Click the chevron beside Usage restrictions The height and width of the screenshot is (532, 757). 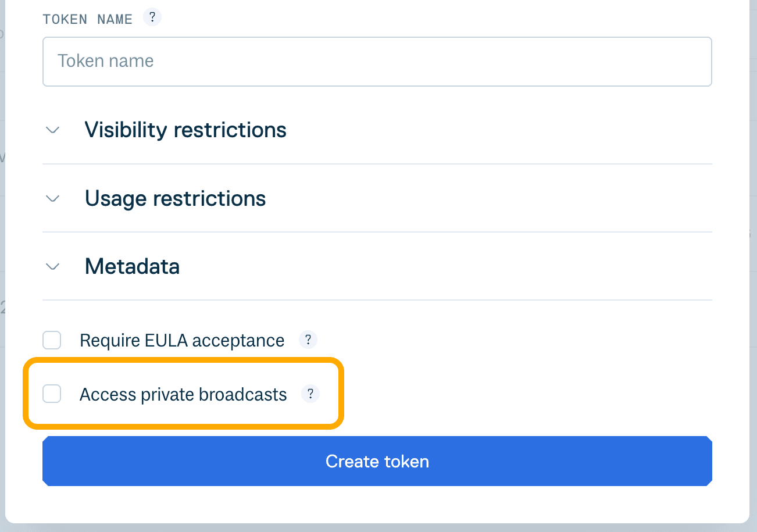pyautogui.click(x=52, y=198)
